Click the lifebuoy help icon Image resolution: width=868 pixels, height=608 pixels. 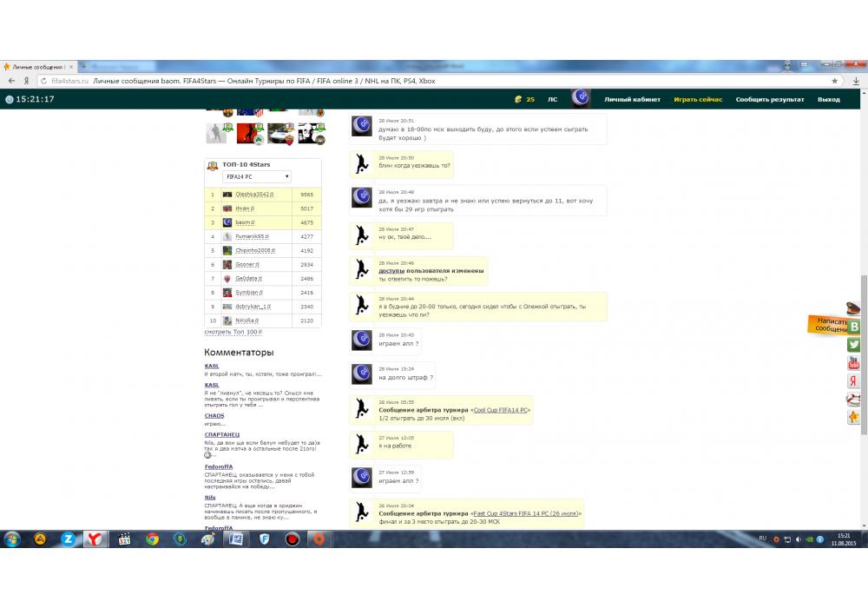(x=854, y=400)
